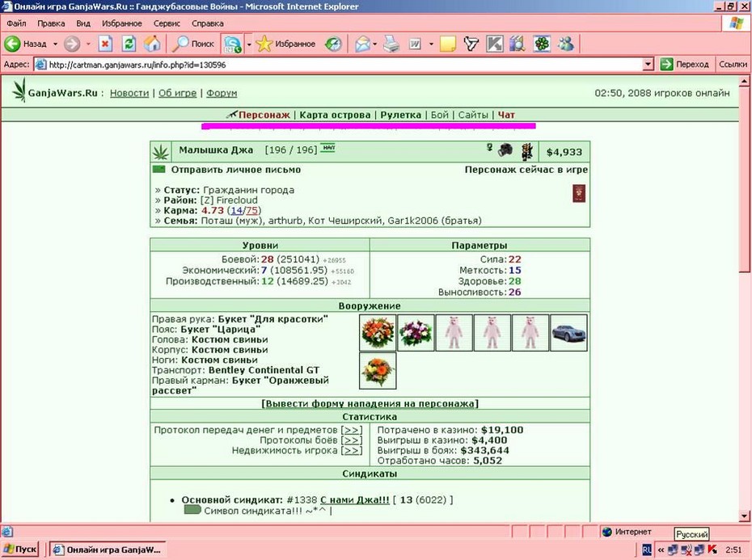The image size is (752, 560).
Task: Open the mail icon dropdown arrow
Action: pyautogui.click(x=374, y=44)
